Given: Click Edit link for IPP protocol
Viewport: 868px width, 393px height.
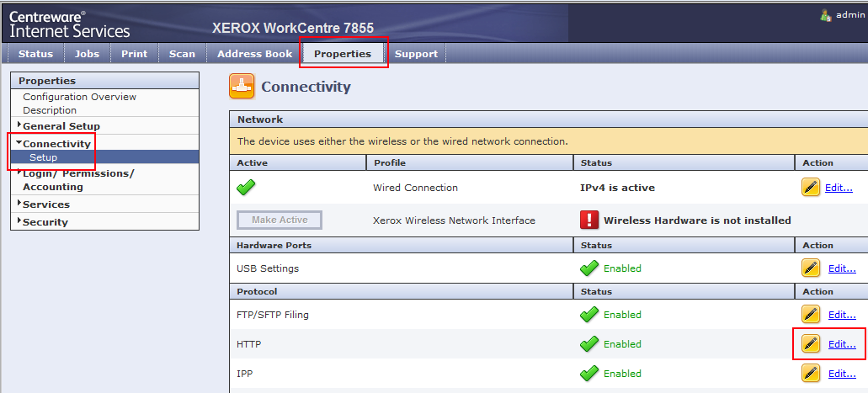Looking at the screenshot, I should point(842,373).
